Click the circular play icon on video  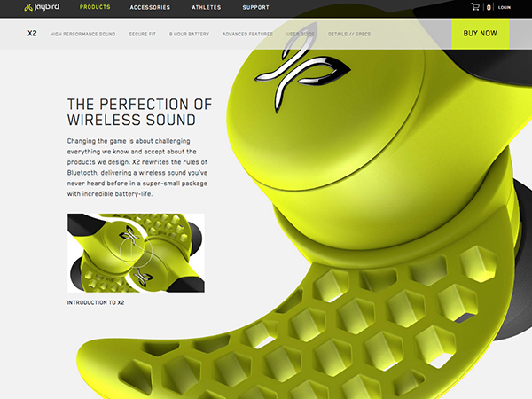click(x=136, y=252)
